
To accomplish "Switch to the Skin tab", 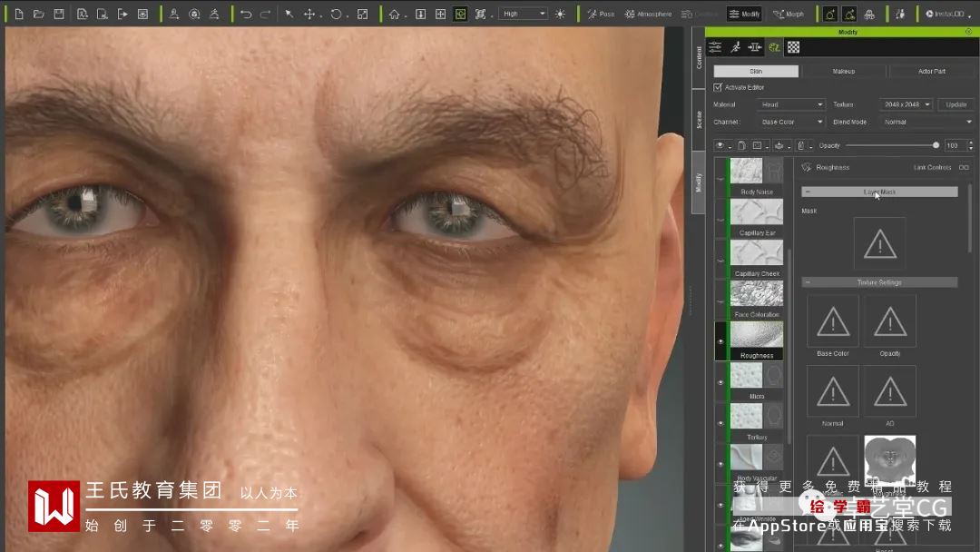I will click(x=756, y=71).
